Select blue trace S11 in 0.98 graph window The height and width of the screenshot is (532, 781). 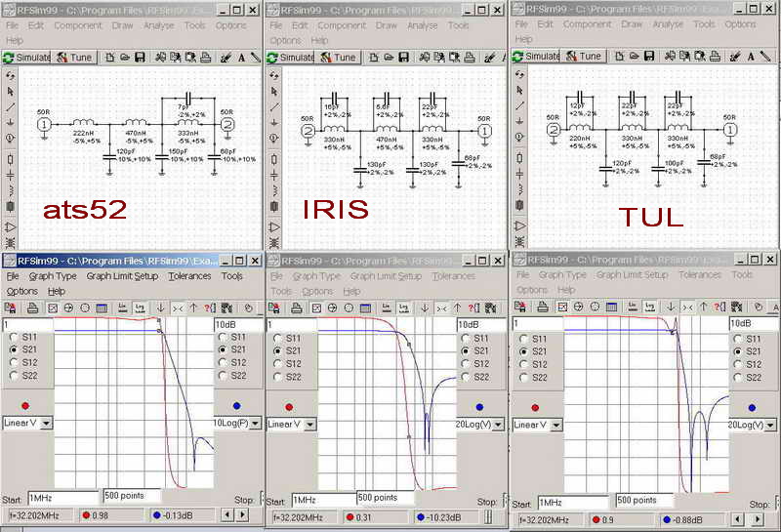click(223, 337)
